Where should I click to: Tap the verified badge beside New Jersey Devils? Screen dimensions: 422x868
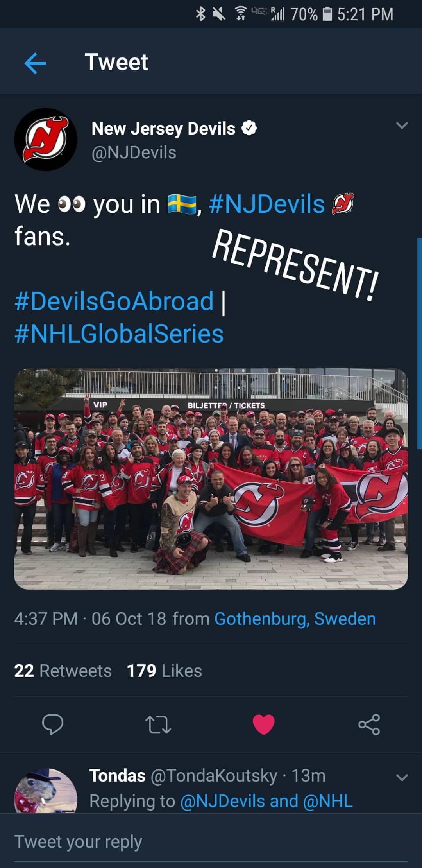pos(249,128)
